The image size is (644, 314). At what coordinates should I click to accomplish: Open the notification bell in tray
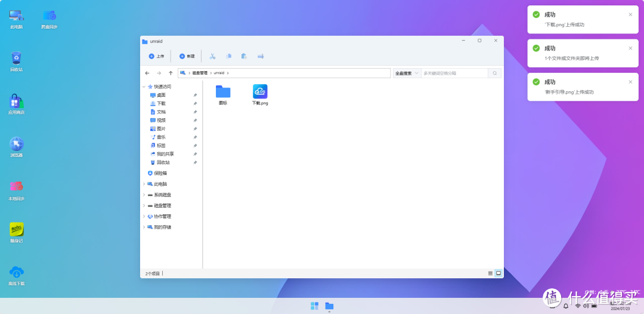point(565,306)
